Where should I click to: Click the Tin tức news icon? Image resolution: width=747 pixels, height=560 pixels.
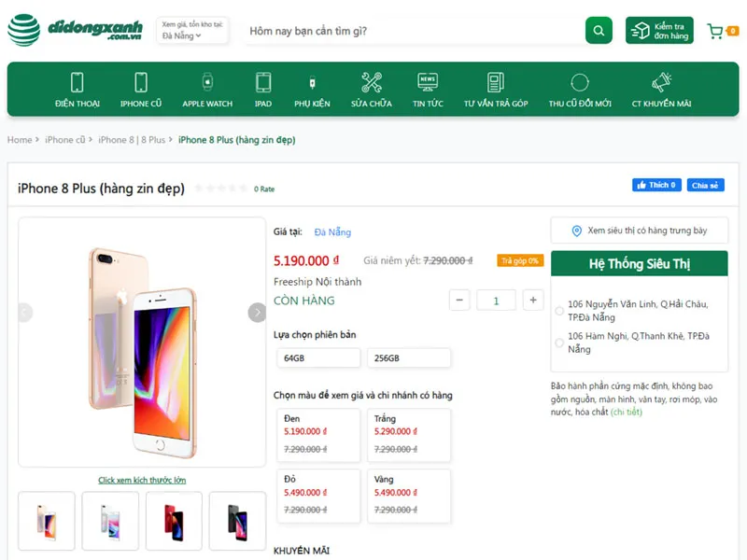(x=428, y=82)
